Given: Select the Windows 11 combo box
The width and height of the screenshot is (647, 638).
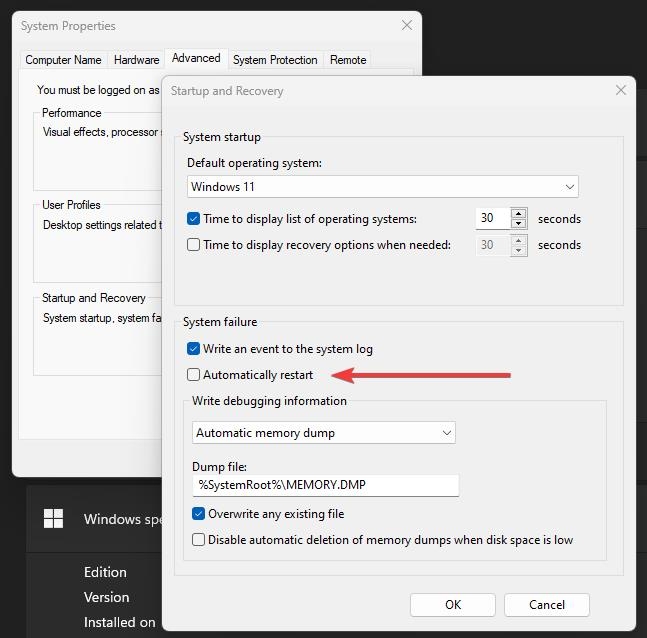Looking at the screenshot, I should (x=383, y=187).
